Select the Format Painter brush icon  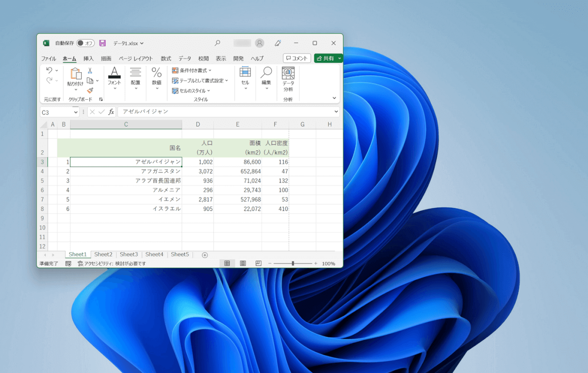90,90
